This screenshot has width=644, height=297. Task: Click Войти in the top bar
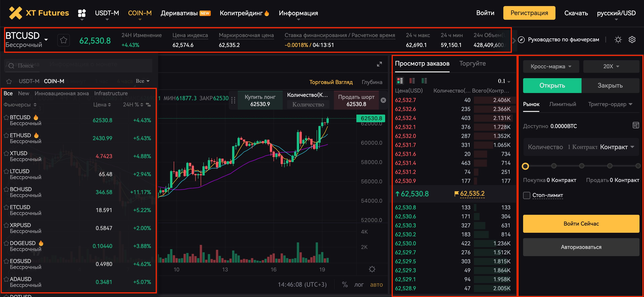(x=485, y=13)
